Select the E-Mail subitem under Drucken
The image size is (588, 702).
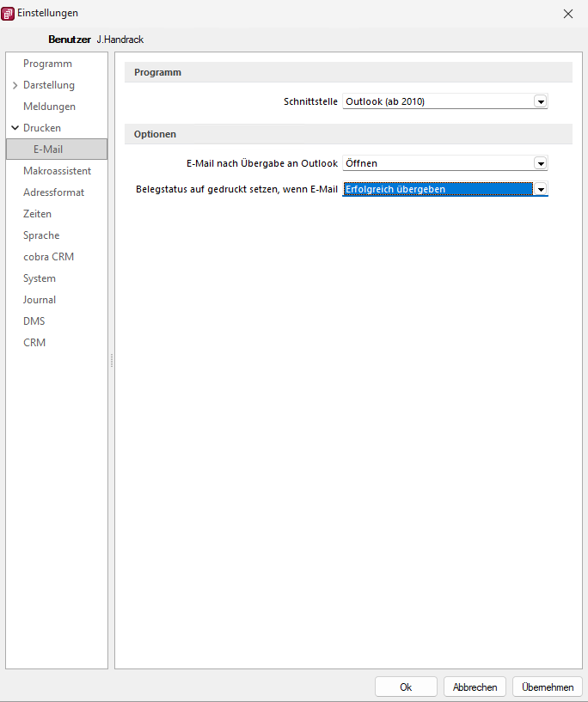pos(48,150)
